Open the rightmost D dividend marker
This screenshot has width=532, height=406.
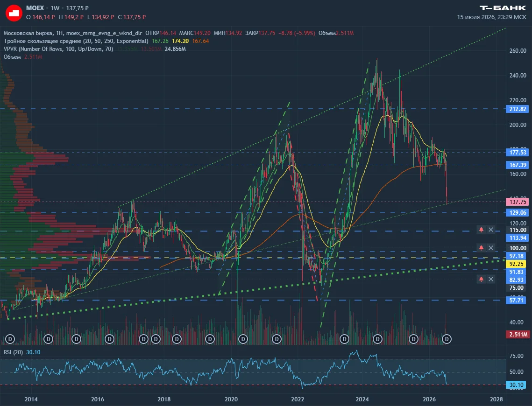point(447,338)
